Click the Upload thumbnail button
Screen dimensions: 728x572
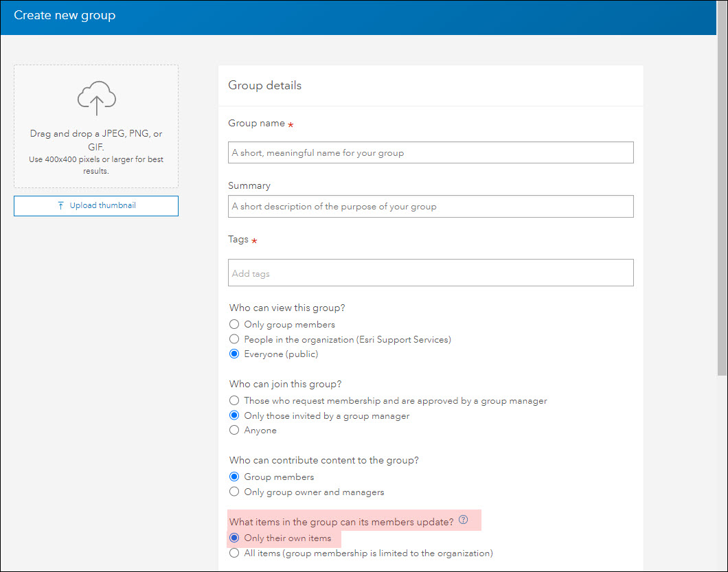coord(96,205)
